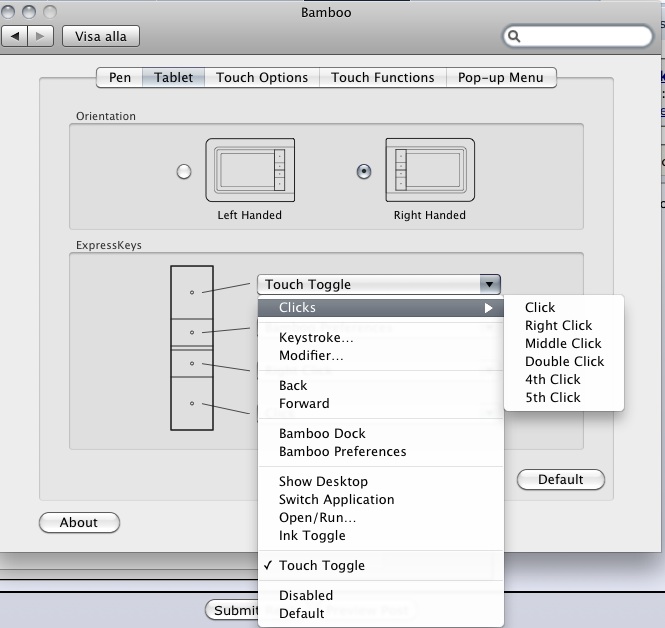
Task: Select Double Click in the submenu
Action: 564,361
